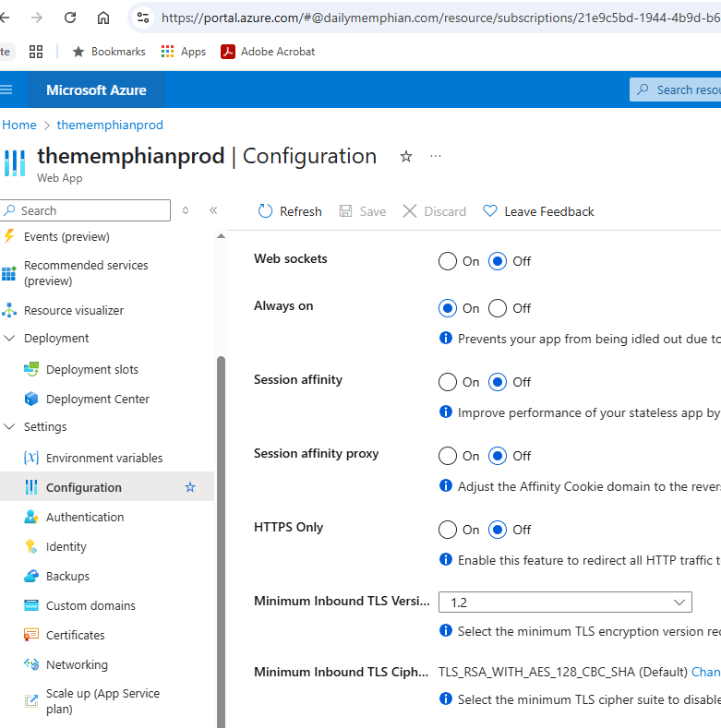Reload the browser page
This screenshot has width=721, height=728.
70,18
